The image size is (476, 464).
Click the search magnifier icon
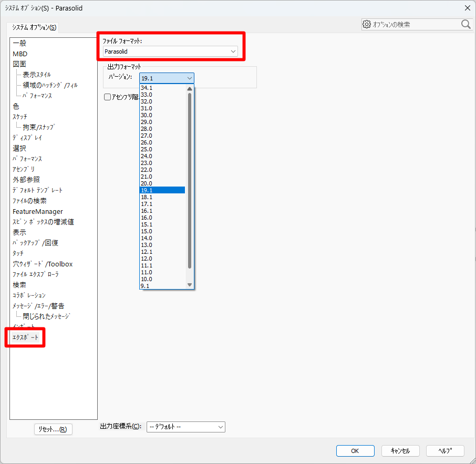pyautogui.click(x=465, y=24)
